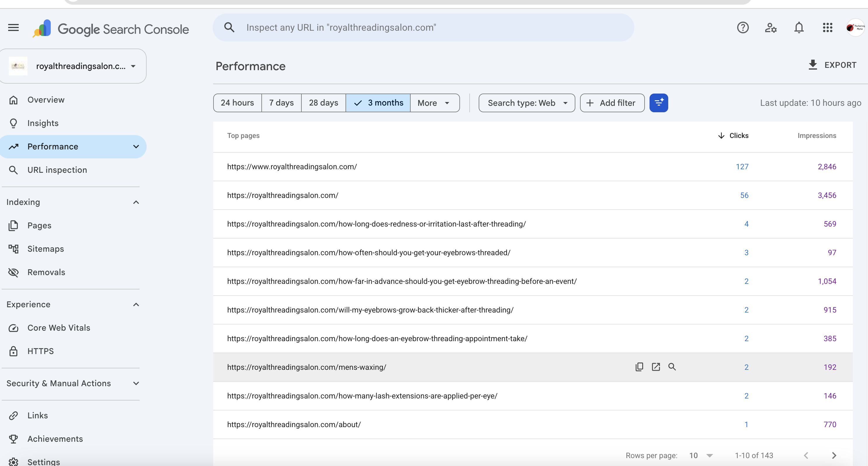Copy the mens-waxing URL
Screen dimensions: 868x466
(639, 367)
